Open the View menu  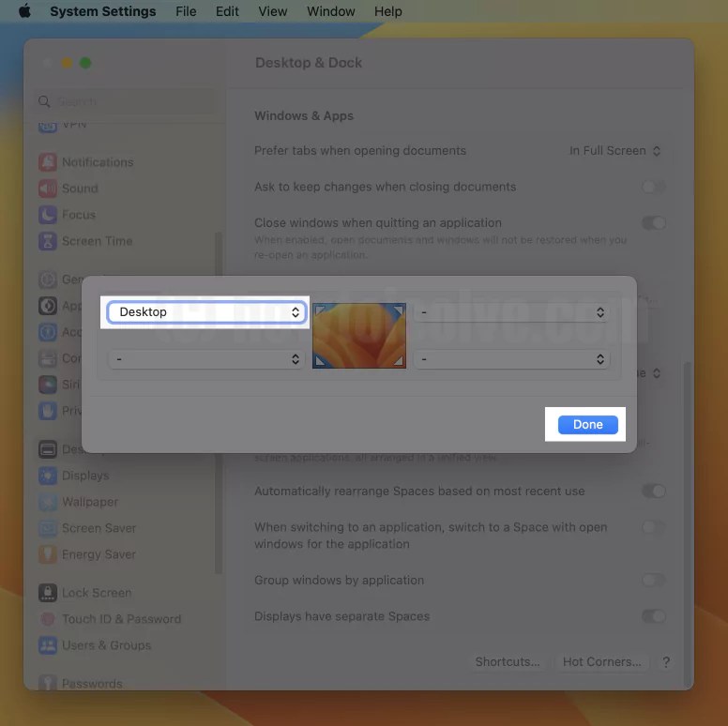273,11
